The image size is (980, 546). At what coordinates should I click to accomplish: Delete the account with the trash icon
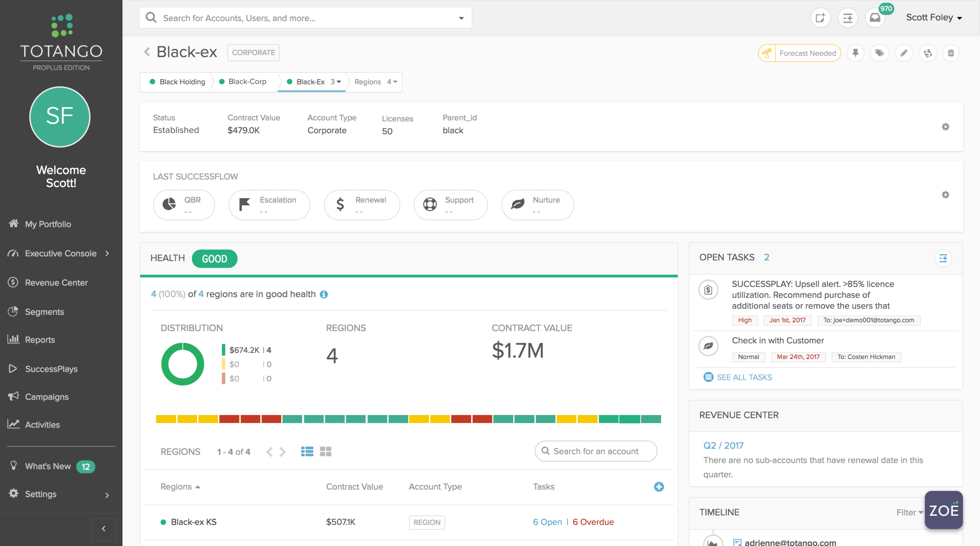coord(951,53)
